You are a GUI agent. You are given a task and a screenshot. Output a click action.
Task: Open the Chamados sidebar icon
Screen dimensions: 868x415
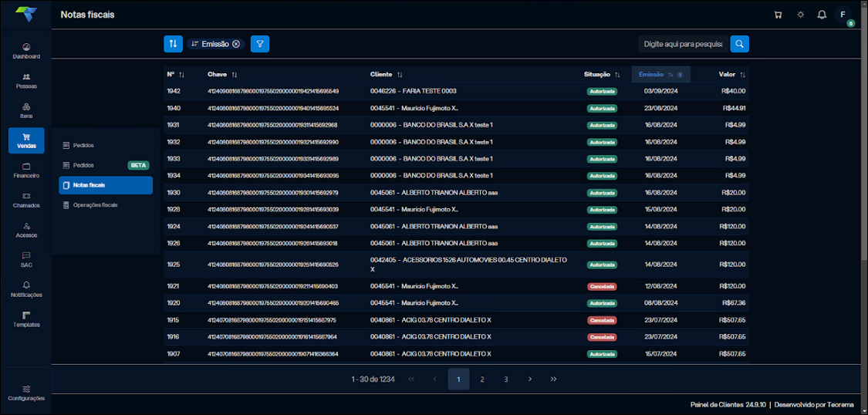tap(26, 201)
